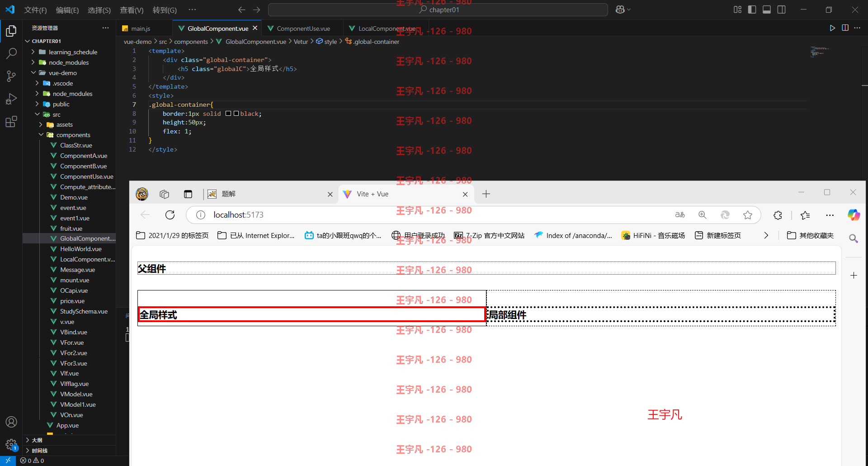Viewport: 868px width, 466px height.
Task: Open the Search view in activity bar
Action: click(11, 53)
